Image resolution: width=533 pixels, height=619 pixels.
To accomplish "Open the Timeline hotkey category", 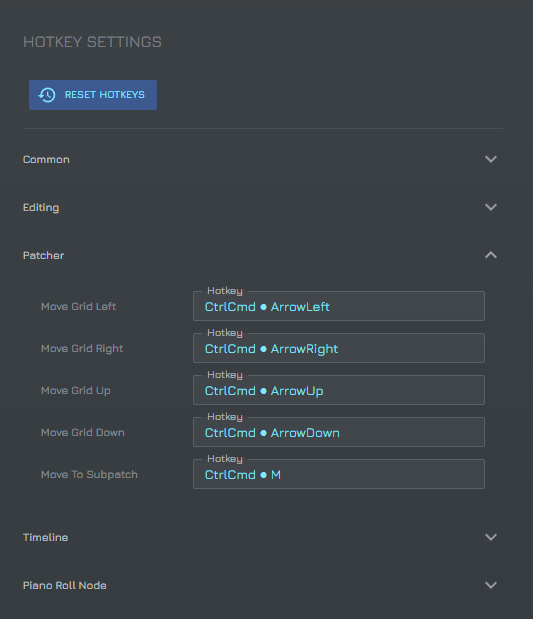I will coord(263,537).
